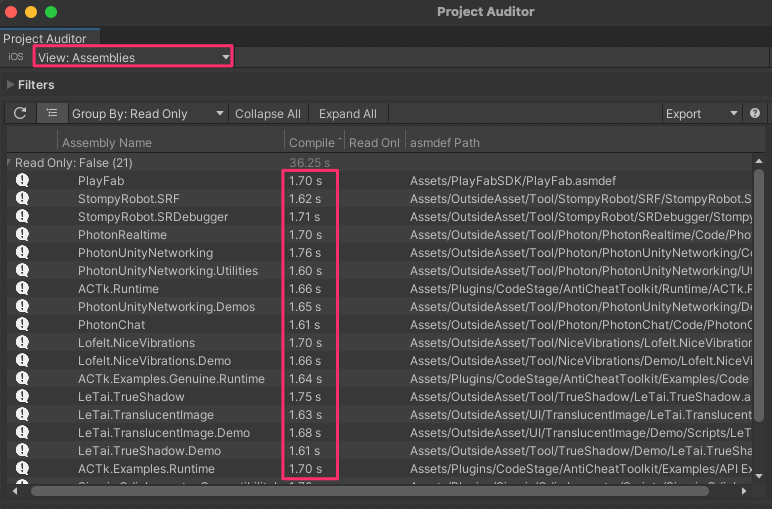The width and height of the screenshot is (772, 509).
Task: Click the scroll right arrow at bottom
Action: pos(744,491)
